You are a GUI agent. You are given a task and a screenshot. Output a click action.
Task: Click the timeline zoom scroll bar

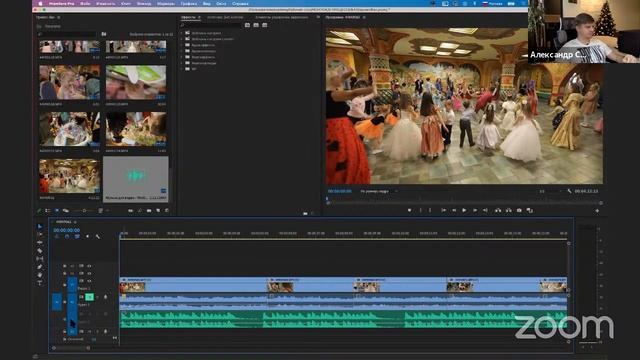(71, 348)
